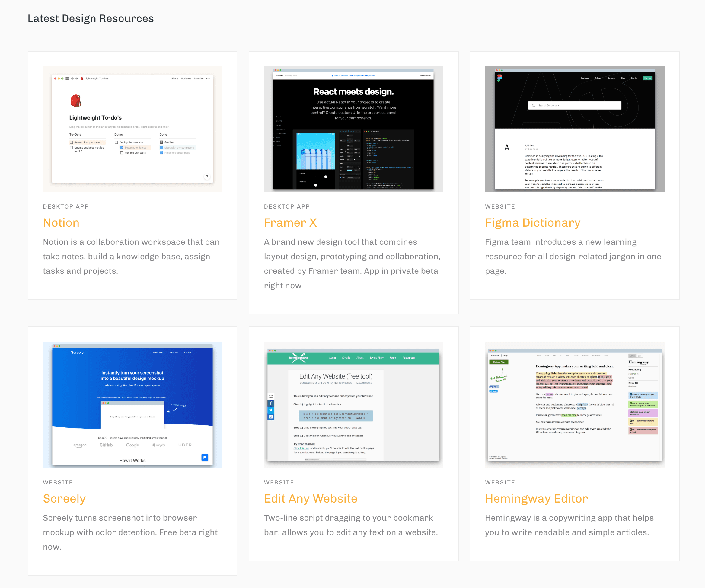Click the green 'Sign up' button in Figma thumbnail
705x588 pixels.
point(647,78)
